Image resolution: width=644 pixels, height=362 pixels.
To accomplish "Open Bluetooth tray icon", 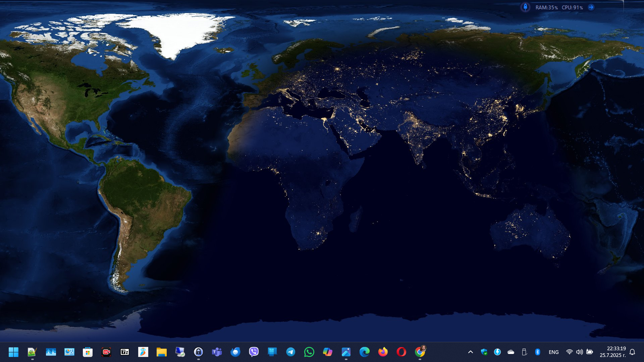I will [x=537, y=352].
